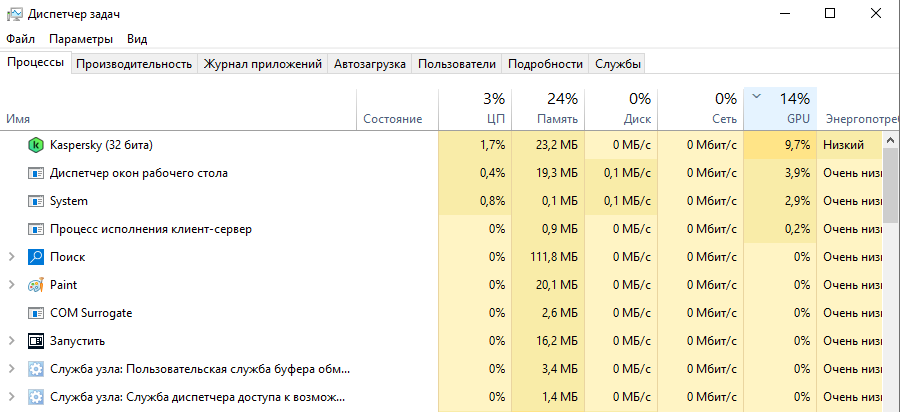Expand the Paint process group
Screen dimensions: 900x412
click(12, 285)
